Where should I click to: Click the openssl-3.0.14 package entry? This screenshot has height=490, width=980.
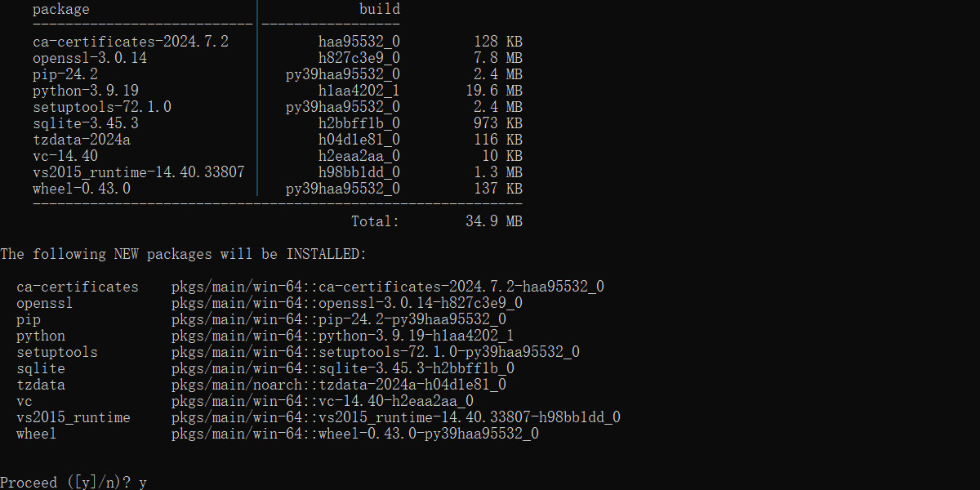[90, 58]
